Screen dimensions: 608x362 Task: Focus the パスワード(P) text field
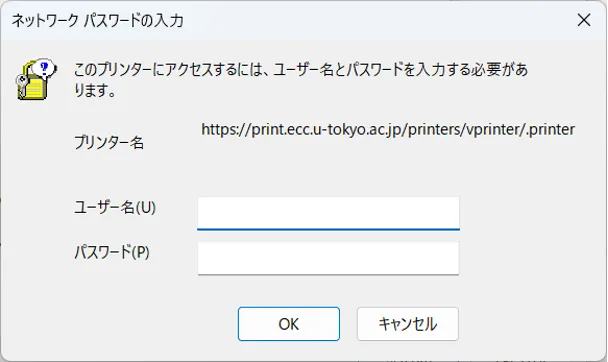click(x=328, y=258)
